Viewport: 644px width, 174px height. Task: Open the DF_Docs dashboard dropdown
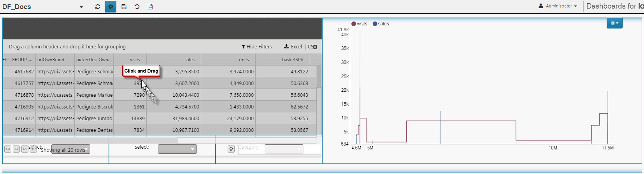[81, 7]
